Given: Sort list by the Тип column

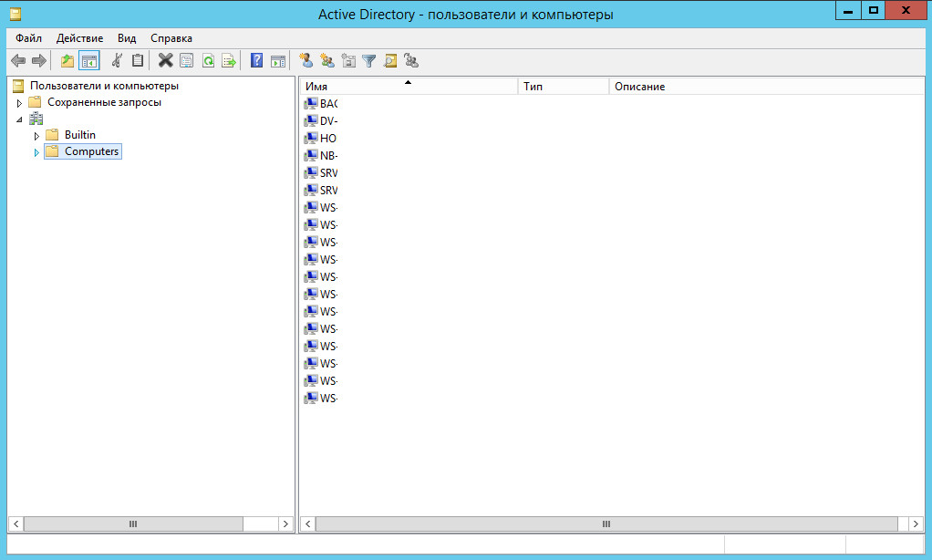Looking at the screenshot, I should (x=564, y=87).
